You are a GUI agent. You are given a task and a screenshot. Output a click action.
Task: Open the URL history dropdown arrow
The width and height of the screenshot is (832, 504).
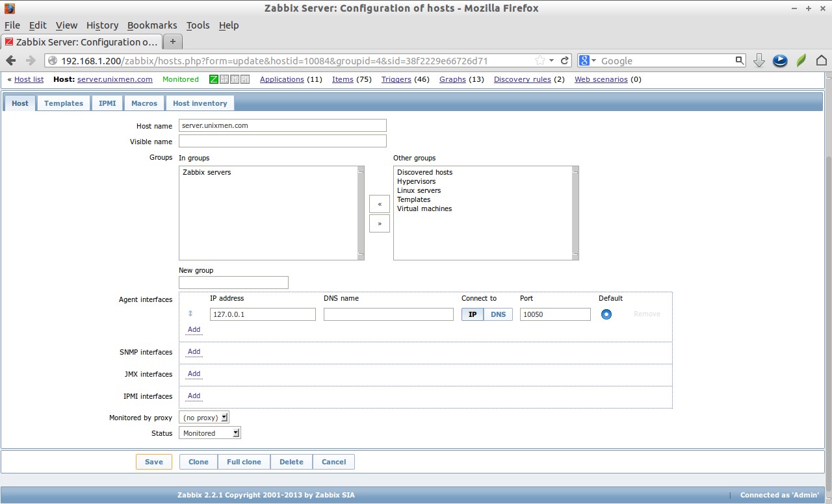[x=552, y=60]
